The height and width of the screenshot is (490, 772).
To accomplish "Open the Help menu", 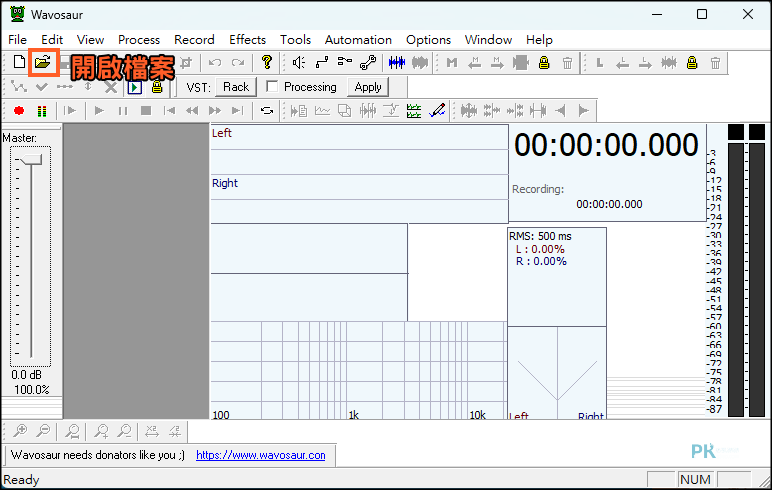I will pyautogui.click(x=539, y=39).
